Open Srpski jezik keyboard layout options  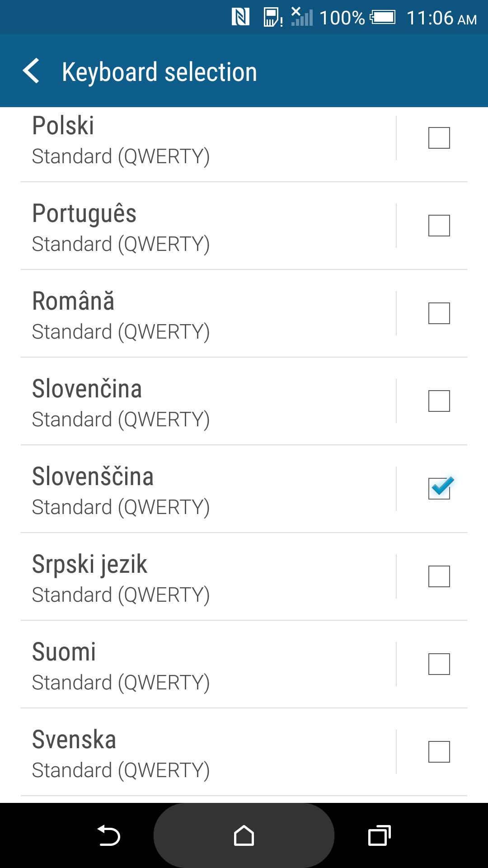pyautogui.click(x=208, y=576)
